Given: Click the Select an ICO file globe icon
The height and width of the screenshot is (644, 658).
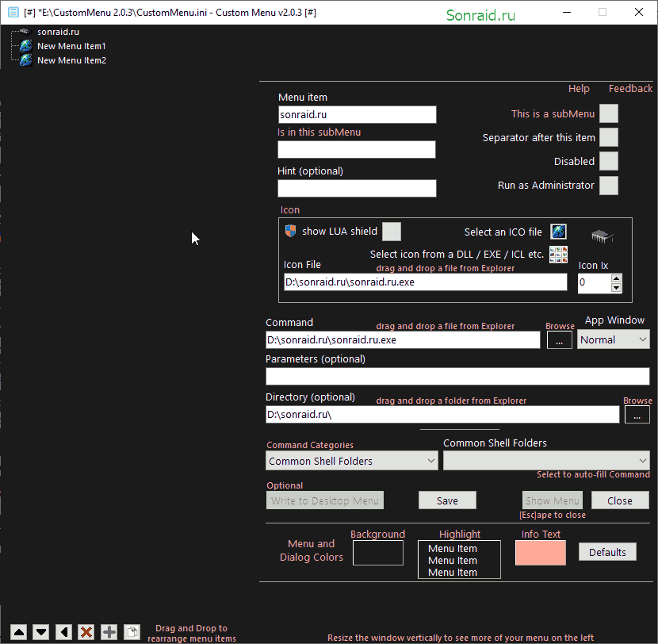Looking at the screenshot, I should 559,232.
